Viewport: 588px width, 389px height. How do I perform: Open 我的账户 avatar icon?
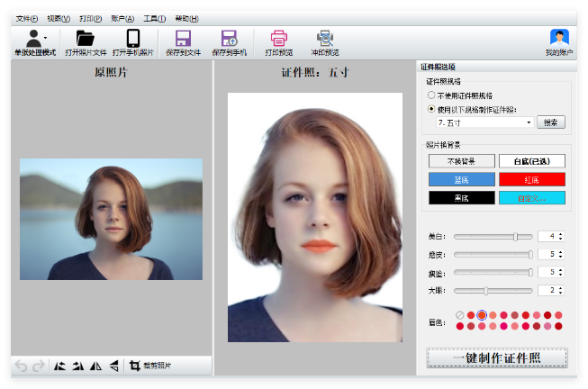coord(559,38)
